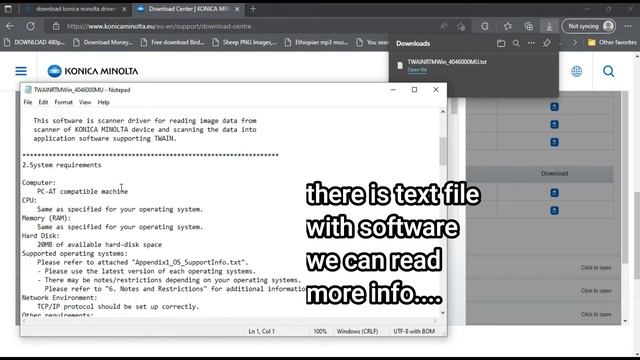Open the language globe icon
The image size is (640, 360).
576,71
